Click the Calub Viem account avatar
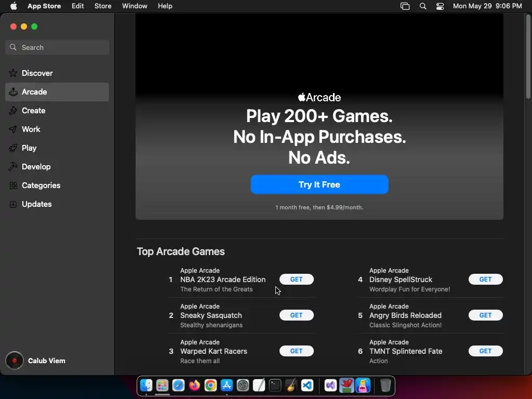This screenshot has width=532, height=399. 14,361
